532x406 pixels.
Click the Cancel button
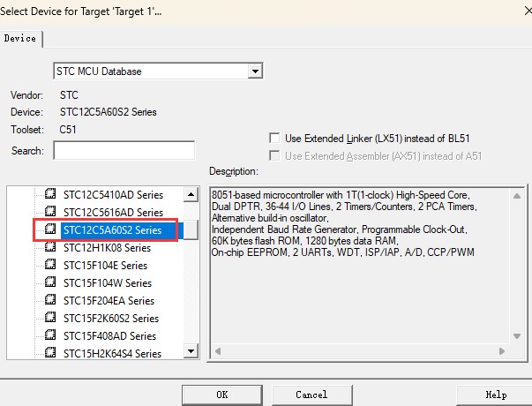coord(311,395)
